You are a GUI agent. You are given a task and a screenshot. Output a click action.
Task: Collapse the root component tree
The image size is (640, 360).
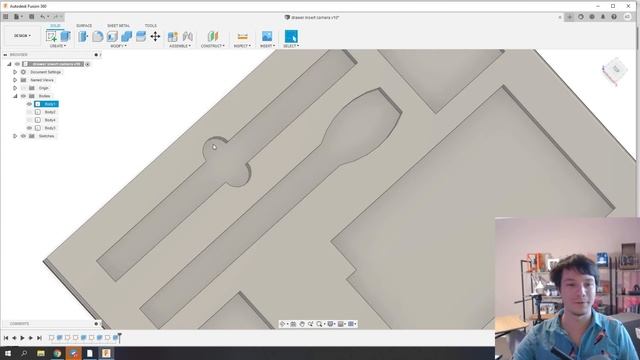coord(9,64)
